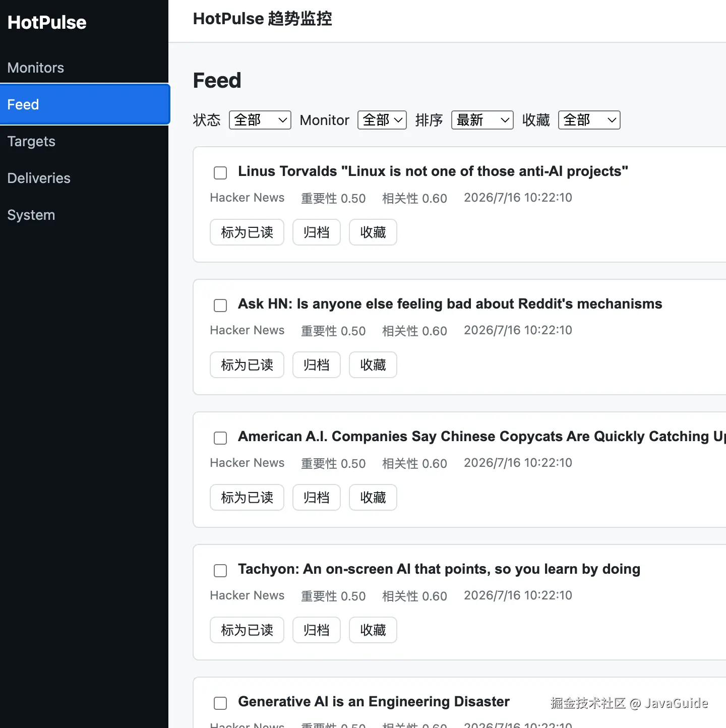Open American A.I. Companies Chinese Copycats title
This screenshot has height=728, width=726.
482,437
